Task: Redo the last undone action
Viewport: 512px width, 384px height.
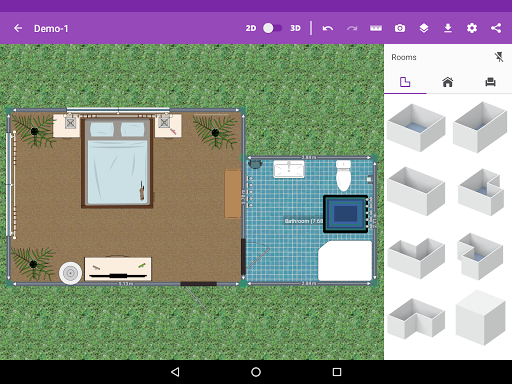Action: click(x=352, y=28)
